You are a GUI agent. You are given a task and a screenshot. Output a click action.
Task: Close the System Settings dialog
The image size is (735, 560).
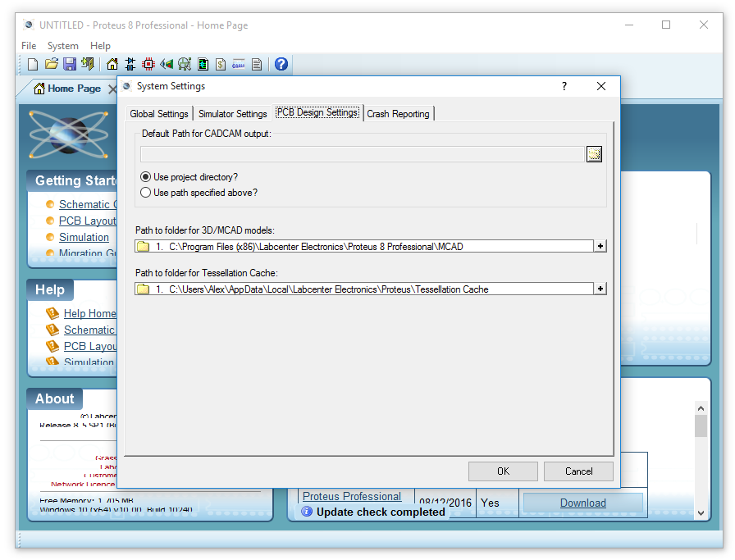tap(601, 86)
